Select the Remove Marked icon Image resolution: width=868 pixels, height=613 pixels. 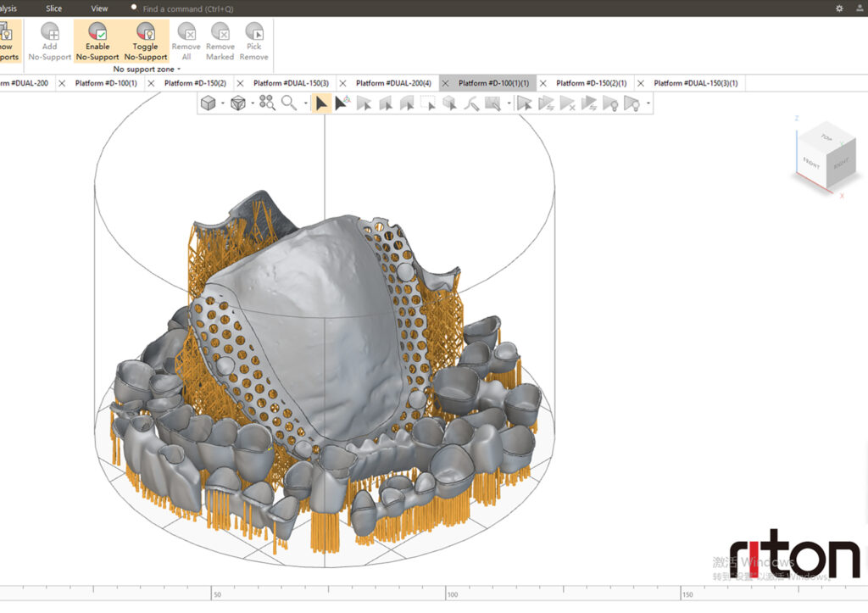coord(220,41)
